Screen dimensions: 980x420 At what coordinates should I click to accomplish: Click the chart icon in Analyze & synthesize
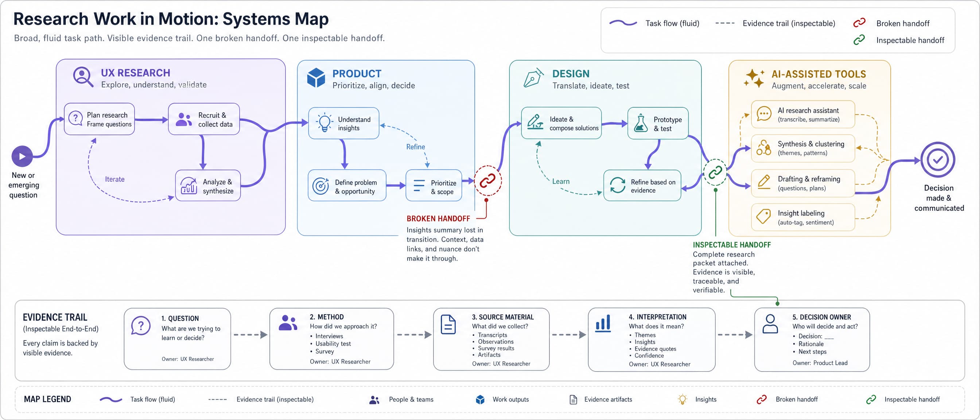tap(189, 186)
